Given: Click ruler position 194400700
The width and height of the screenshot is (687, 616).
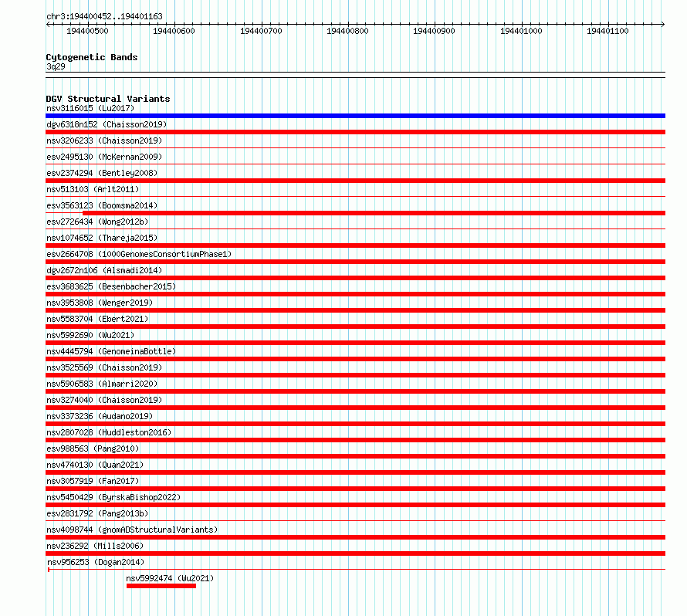Looking at the screenshot, I should [x=261, y=31].
